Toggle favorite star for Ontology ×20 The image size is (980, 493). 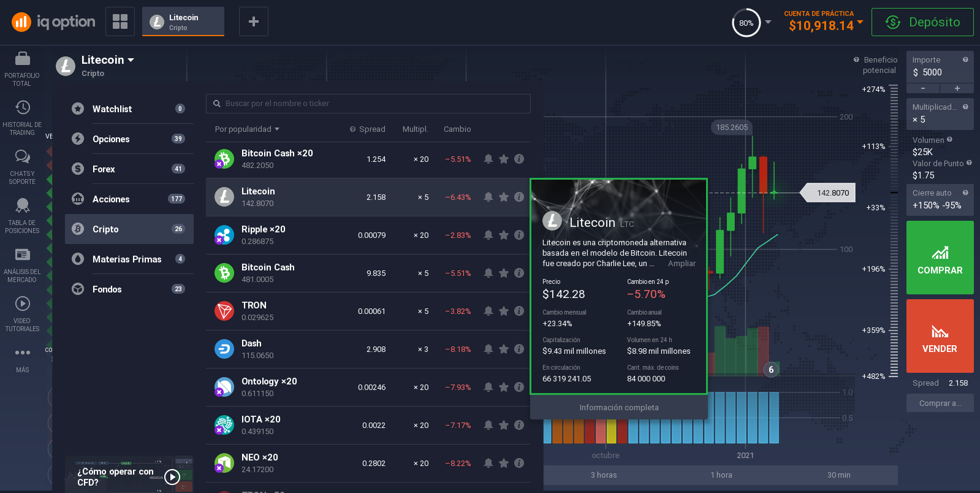(x=504, y=387)
